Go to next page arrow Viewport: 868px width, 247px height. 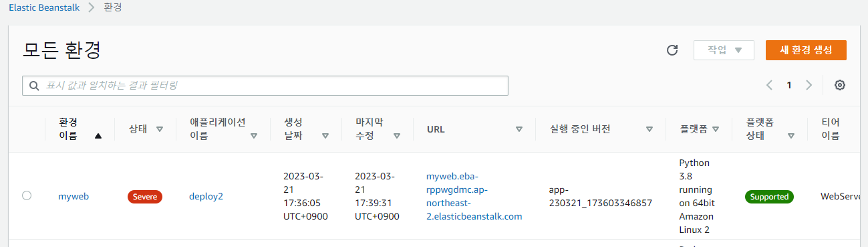coord(809,85)
